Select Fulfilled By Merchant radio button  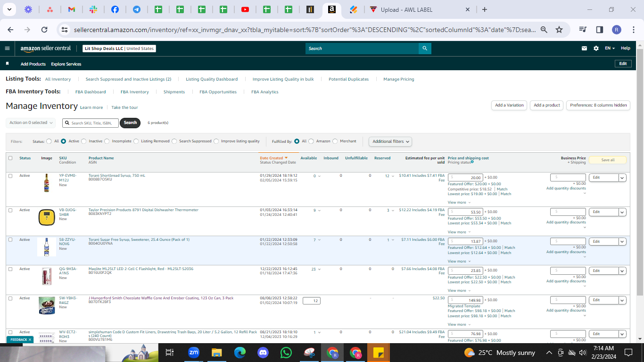click(335, 141)
